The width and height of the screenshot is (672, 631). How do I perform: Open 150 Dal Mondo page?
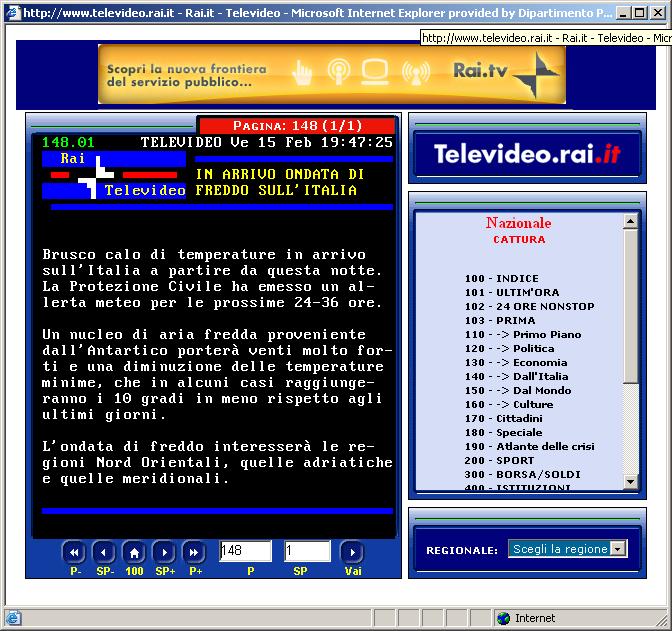[518, 391]
